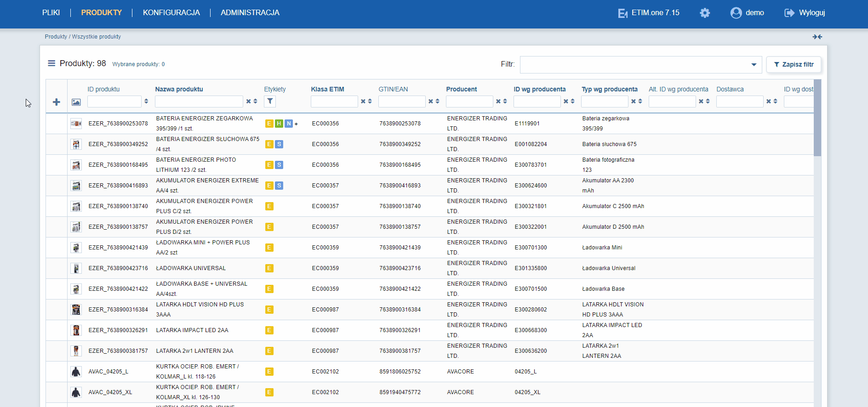
Task: Expand the Filtr dropdown arrow
Action: (754, 65)
